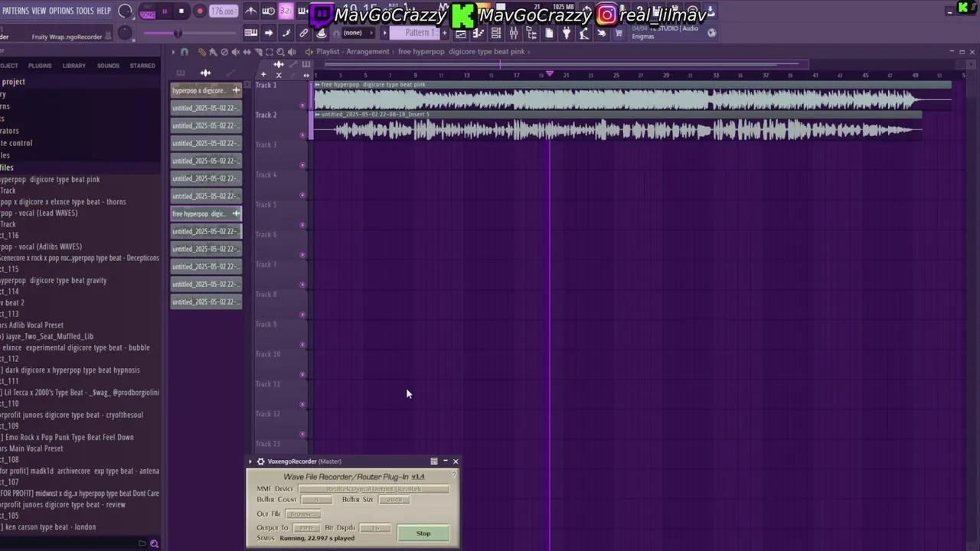Toggle Song/Pattern playback mode

pos(147,13)
